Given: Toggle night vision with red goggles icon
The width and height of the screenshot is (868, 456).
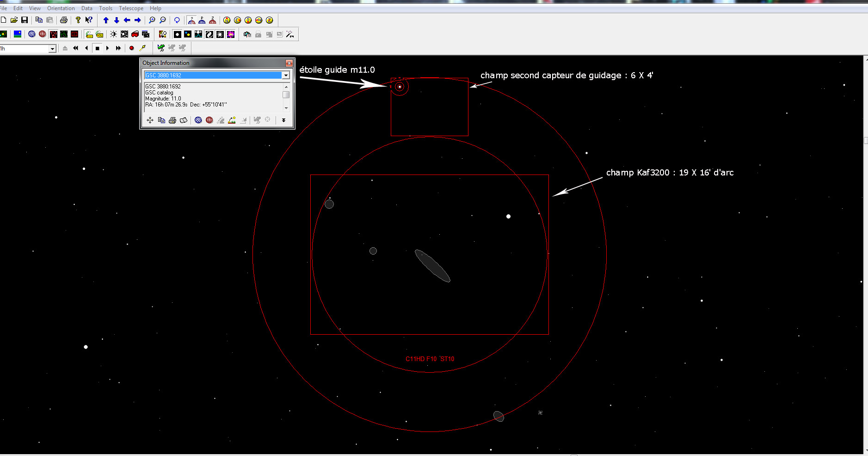Looking at the screenshot, I should pos(135,34).
